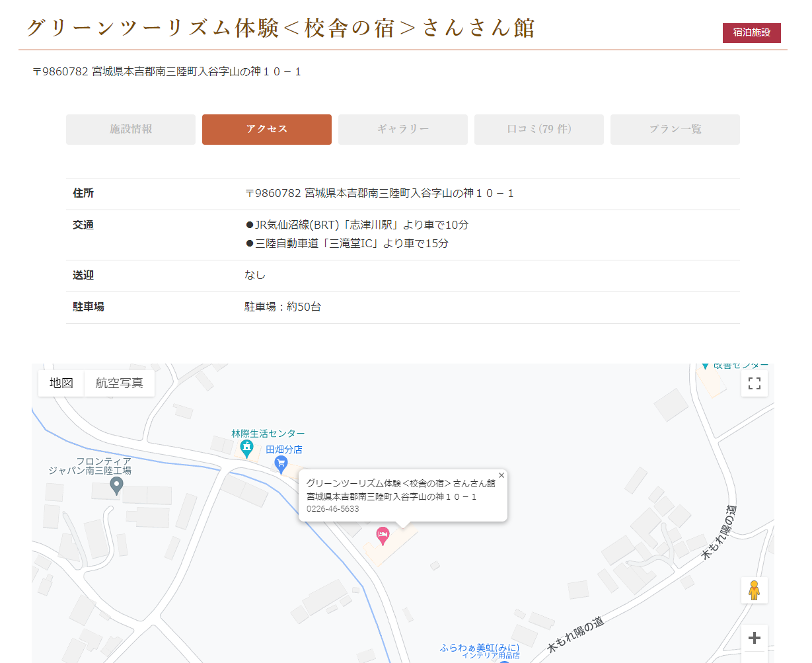
Task: Click the 林際生活センター map marker
Action: tap(247, 449)
